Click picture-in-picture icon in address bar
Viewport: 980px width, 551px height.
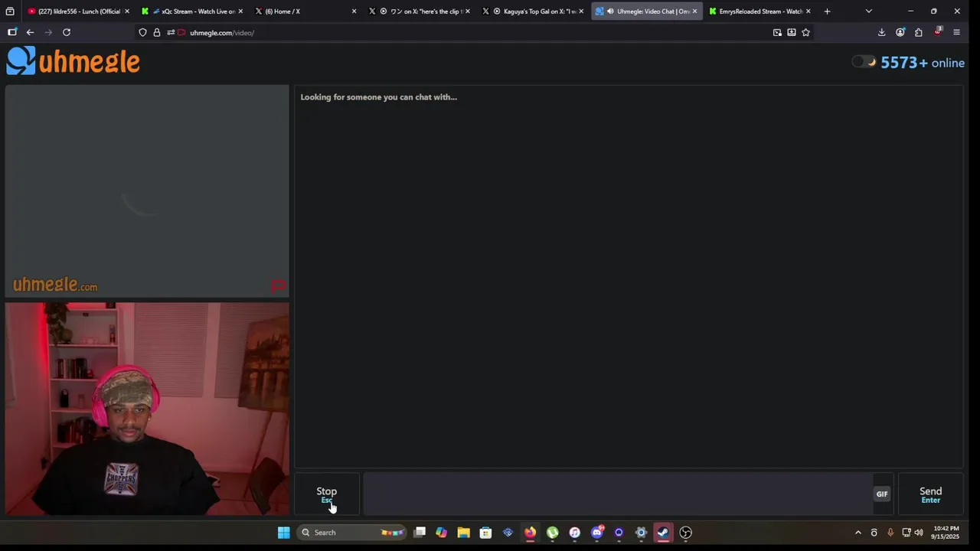777,32
